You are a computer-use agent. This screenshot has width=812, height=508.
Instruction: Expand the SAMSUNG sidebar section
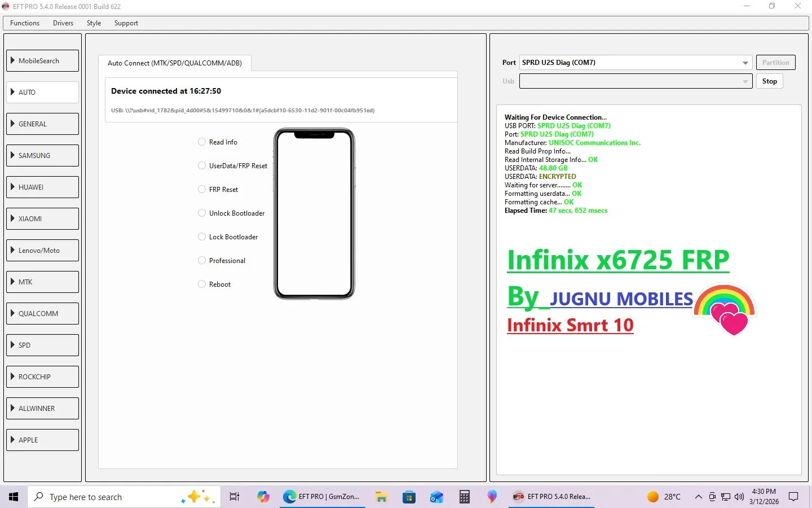43,156
